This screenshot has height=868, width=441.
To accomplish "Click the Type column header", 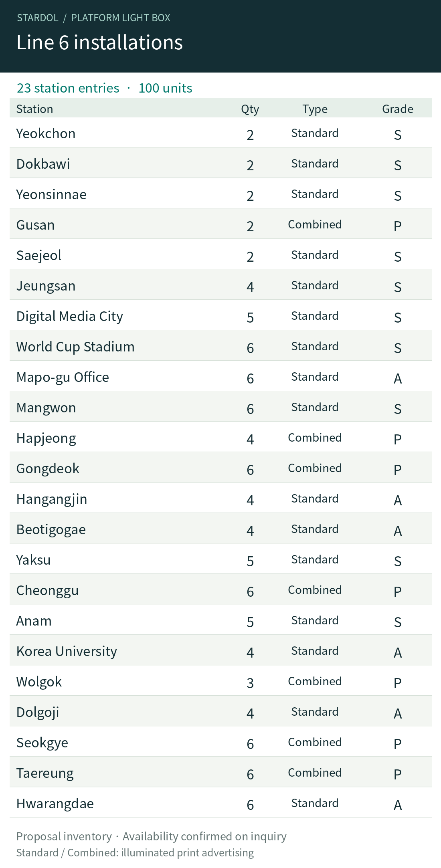I will click(x=315, y=109).
